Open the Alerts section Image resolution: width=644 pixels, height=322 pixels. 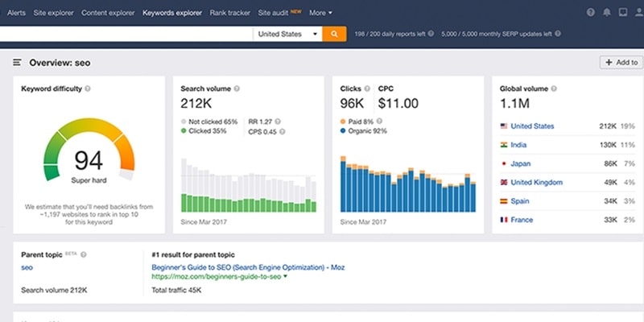(x=16, y=13)
